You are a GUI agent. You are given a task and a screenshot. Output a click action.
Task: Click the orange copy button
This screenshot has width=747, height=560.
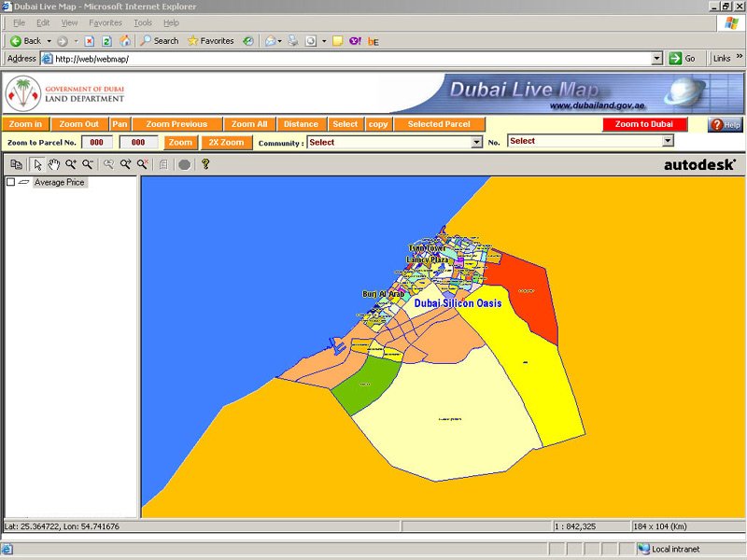pyautogui.click(x=378, y=124)
